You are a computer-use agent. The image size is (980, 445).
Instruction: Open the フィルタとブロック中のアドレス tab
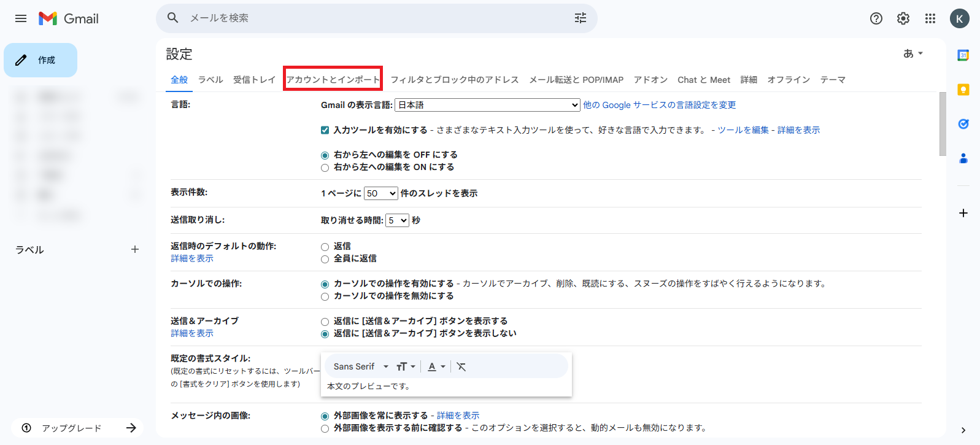454,80
